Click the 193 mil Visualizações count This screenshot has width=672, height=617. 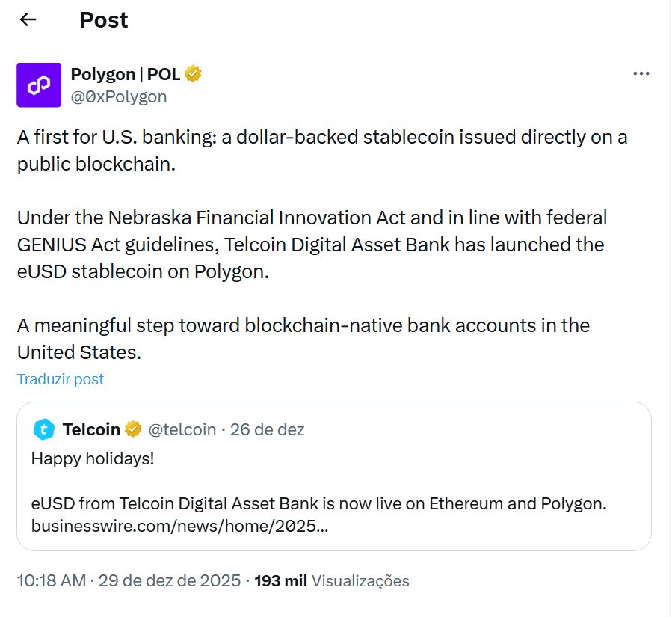332,580
